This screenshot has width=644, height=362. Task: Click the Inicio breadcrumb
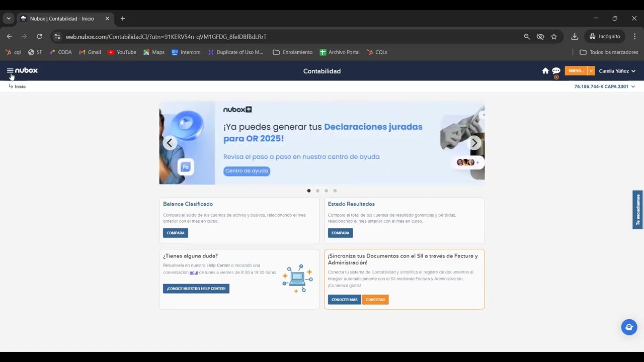[20, 86]
